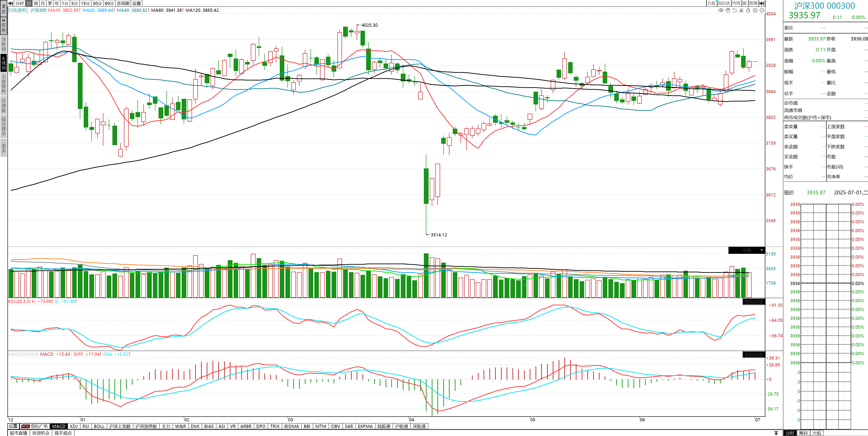Click the 沪深300 000300 title
The height and width of the screenshot is (436, 868).
(x=825, y=6)
